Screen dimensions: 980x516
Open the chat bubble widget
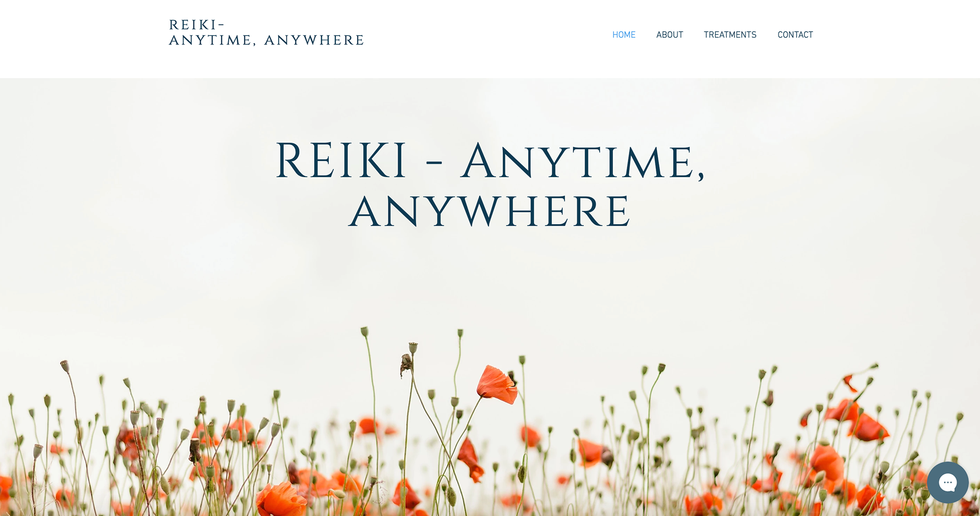pos(947,482)
